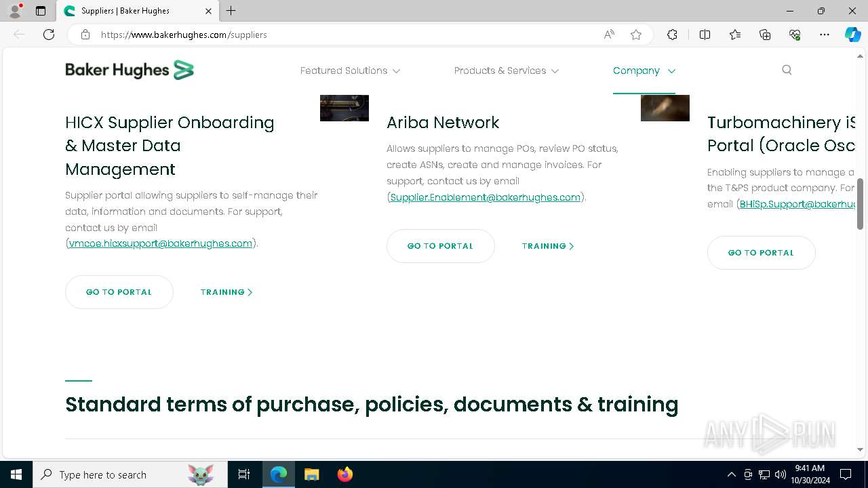Go to Ariba Network portal
868x488 pixels.
coord(441,246)
